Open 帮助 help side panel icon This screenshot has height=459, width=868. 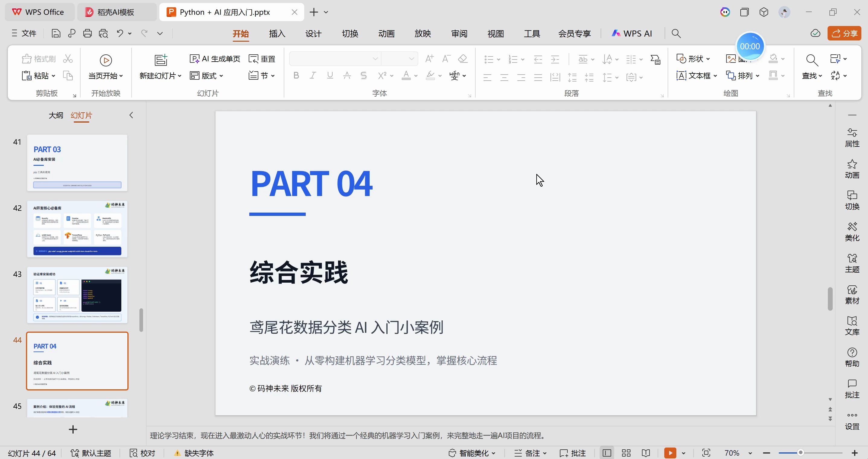click(x=852, y=358)
